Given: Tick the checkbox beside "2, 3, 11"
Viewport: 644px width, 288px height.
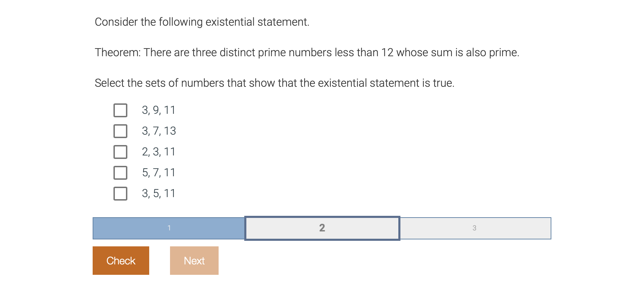Looking at the screenshot, I should tap(120, 152).
